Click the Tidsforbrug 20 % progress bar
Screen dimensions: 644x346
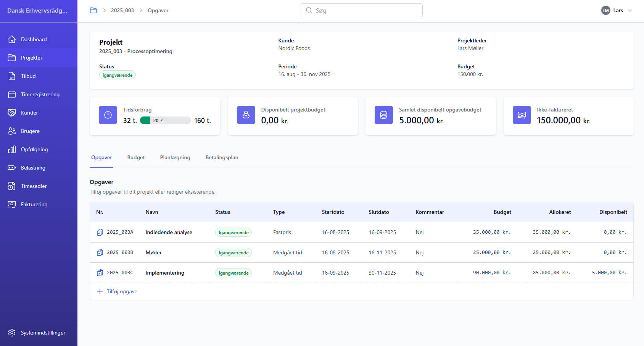tap(166, 120)
